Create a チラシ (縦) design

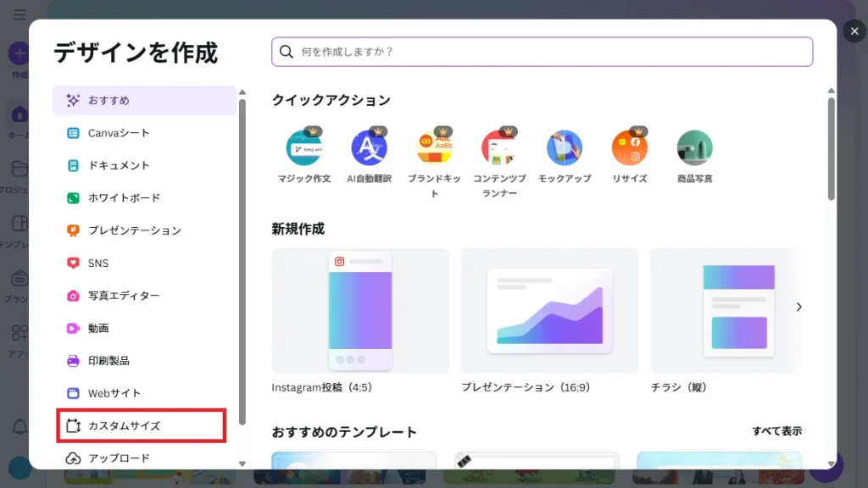pos(726,311)
